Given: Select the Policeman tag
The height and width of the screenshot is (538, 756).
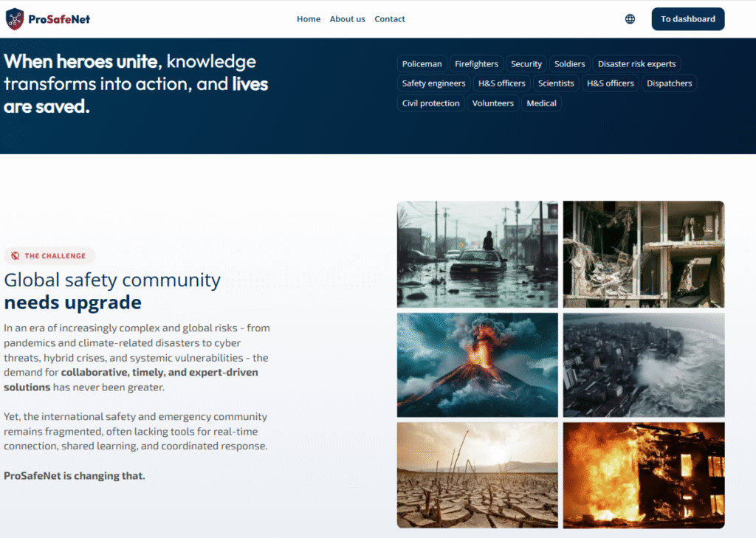Looking at the screenshot, I should (x=422, y=64).
